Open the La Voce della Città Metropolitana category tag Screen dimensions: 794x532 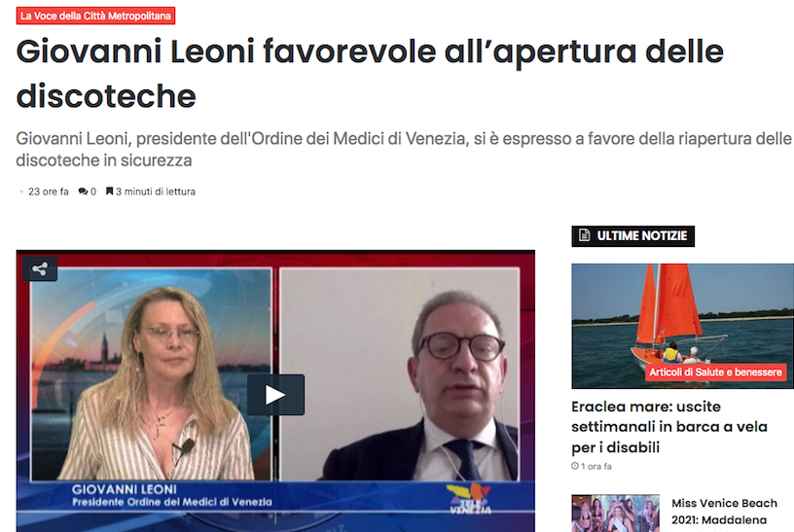click(x=95, y=16)
